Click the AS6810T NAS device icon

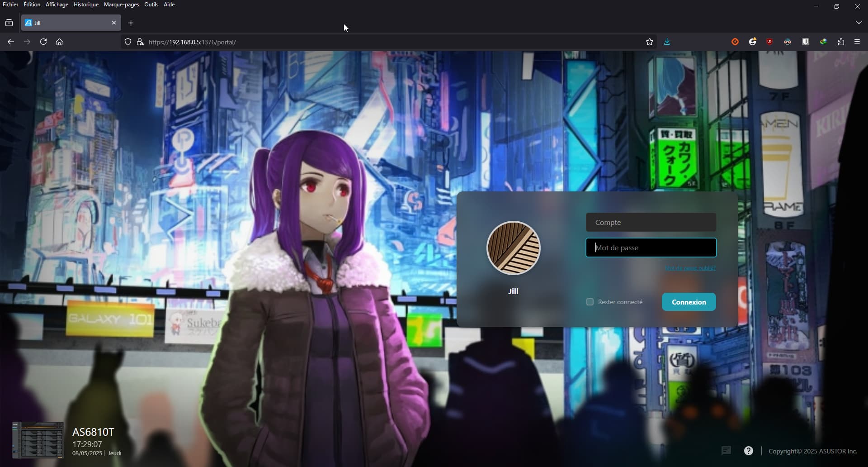pos(38,440)
